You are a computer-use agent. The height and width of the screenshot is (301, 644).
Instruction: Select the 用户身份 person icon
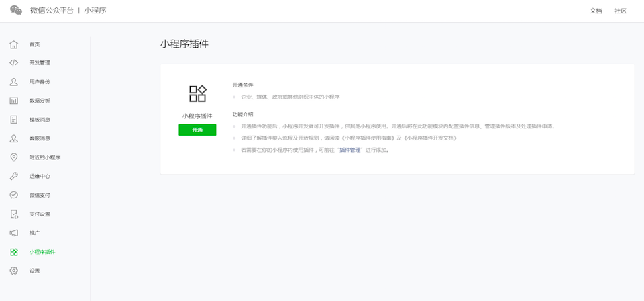tap(13, 82)
